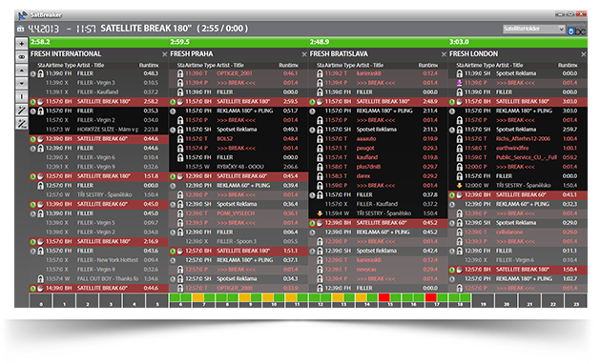Close the FRESH PRAHA panel
601x364 pixels.
304,54
